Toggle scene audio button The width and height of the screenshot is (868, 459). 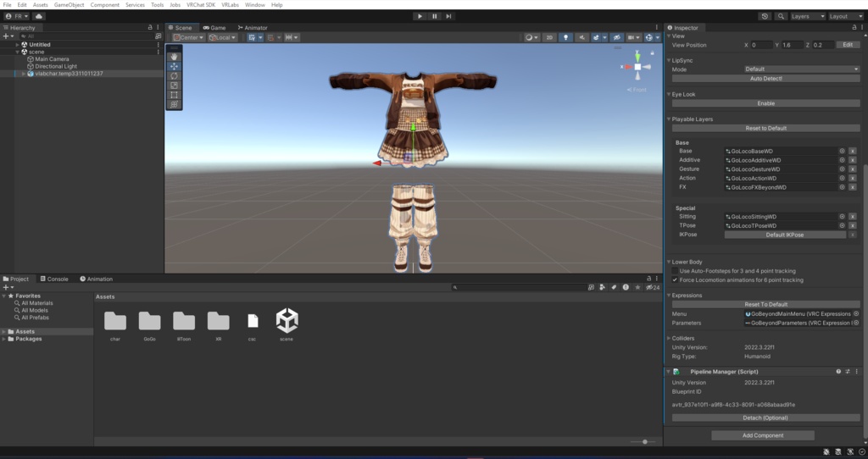point(581,37)
